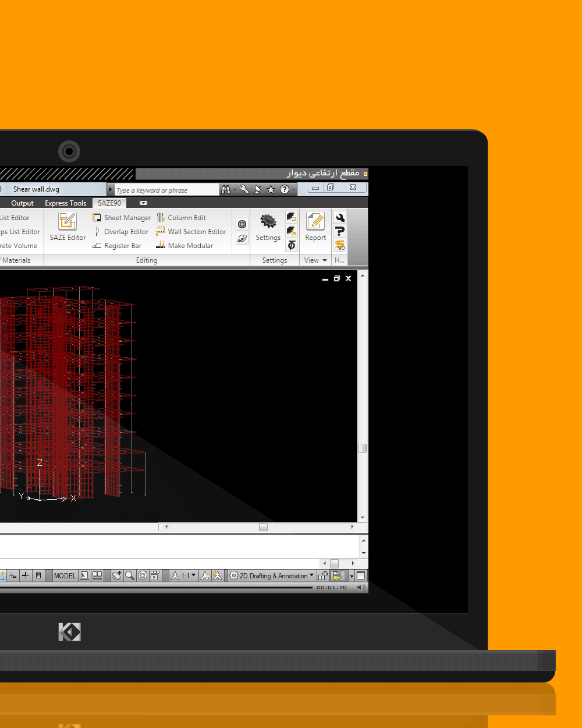Toggle the crosshair icon in status bar
The height and width of the screenshot is (728, 582).
[x=26, y=575]
